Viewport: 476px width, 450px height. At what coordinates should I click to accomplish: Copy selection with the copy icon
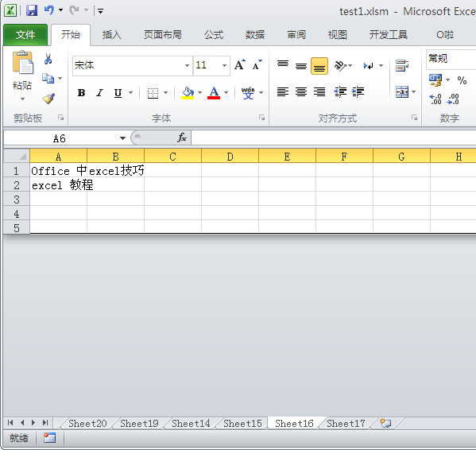coord(48,79)
